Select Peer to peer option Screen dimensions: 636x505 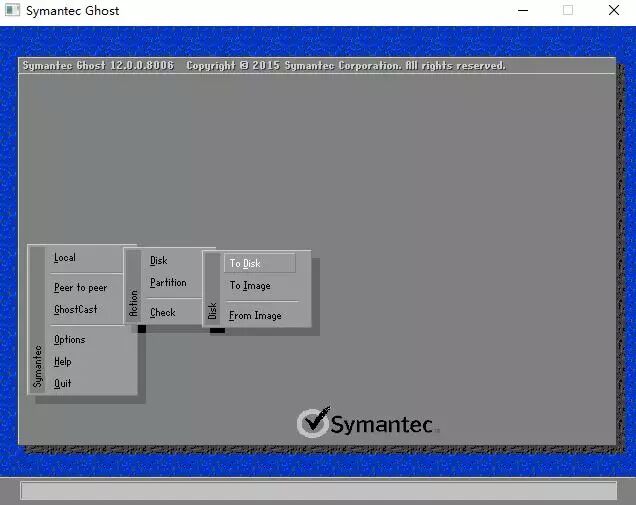80,287
